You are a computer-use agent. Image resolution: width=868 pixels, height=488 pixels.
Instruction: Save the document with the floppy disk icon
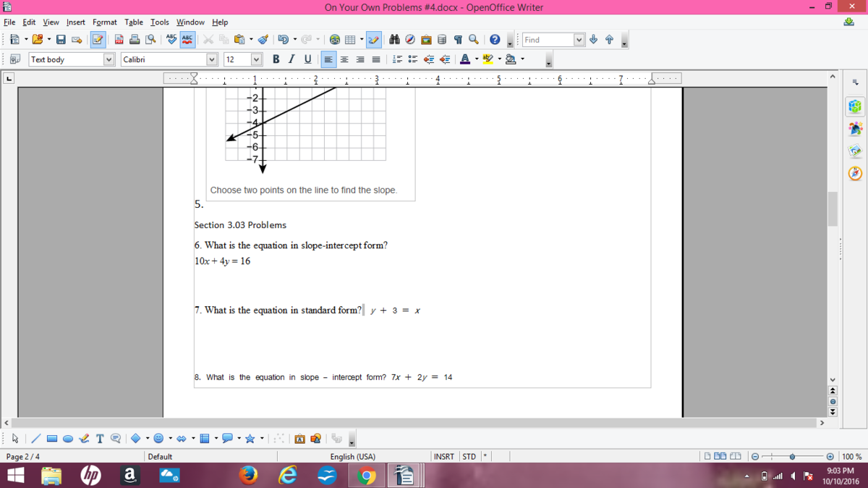[61, 40]
